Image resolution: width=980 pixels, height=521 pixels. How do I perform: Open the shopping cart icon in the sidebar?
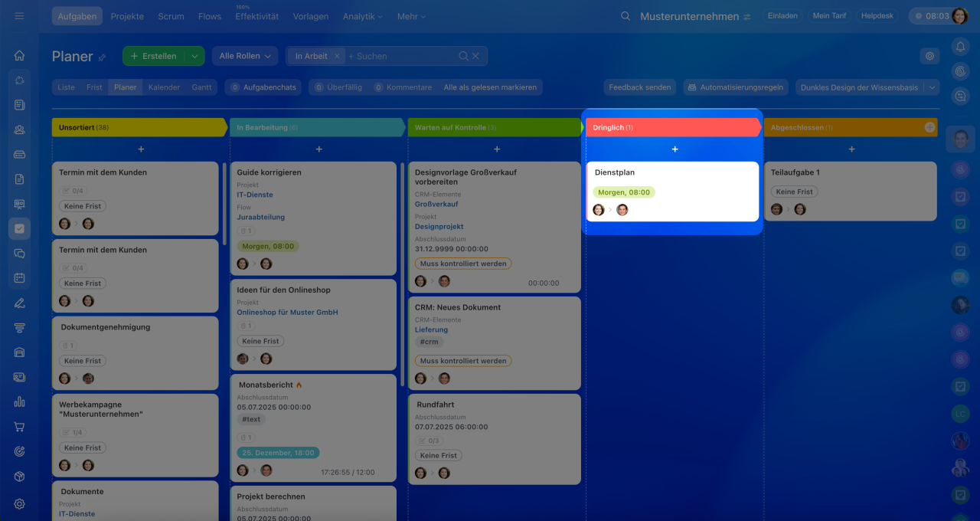point(19,427)
